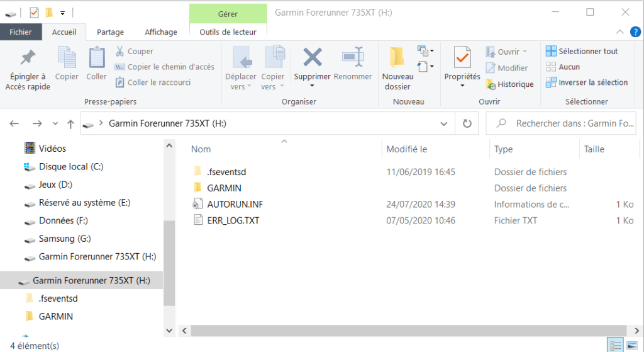Switch to large icons view in status bar

coord(631,345)
